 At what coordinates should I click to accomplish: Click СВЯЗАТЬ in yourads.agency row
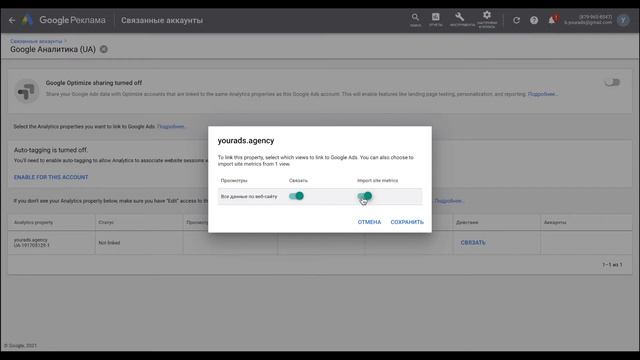(x=473, y=242)
